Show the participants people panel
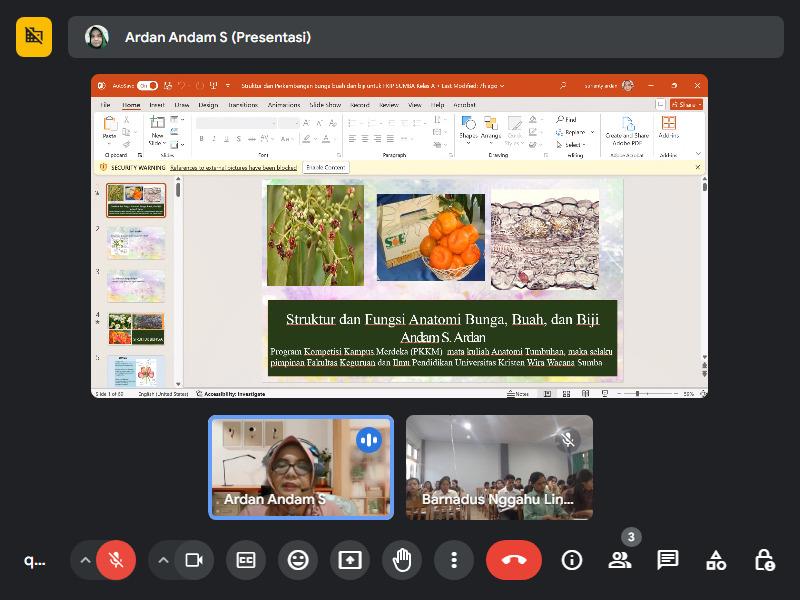Viewport: 800px width, 600px height. coord(620,560)
